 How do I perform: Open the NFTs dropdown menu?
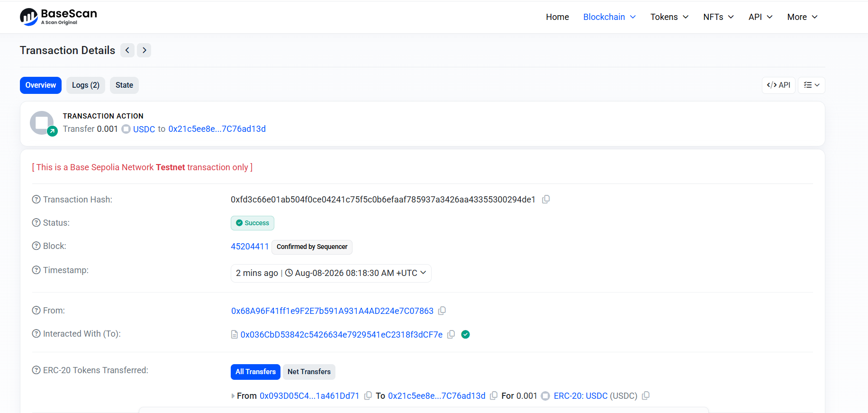click(718, 17)
